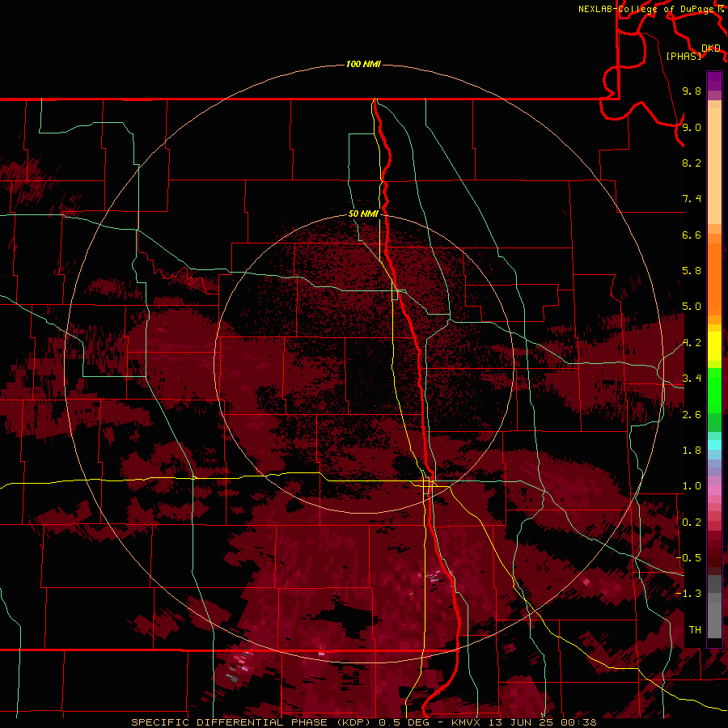
Task: Click the [PHAS] unit label
Action: click(x=684, y=56)
